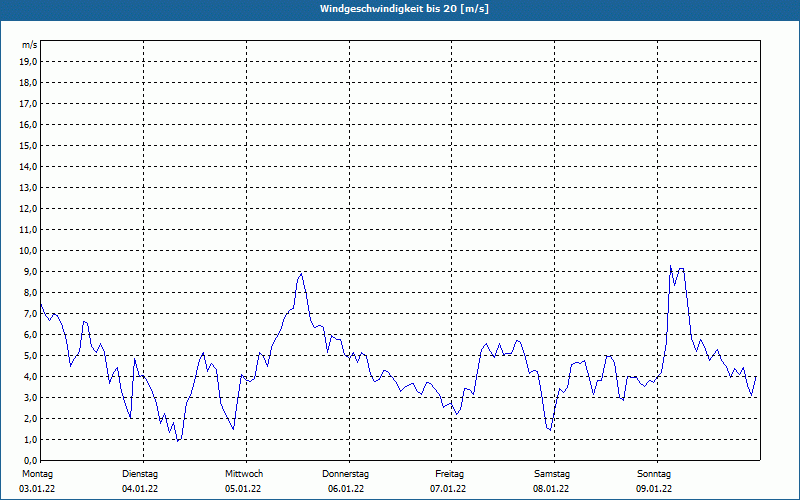Click the lowest wind dip on Dienstag
Screen dimensions: 800x500
click(178, 441)
